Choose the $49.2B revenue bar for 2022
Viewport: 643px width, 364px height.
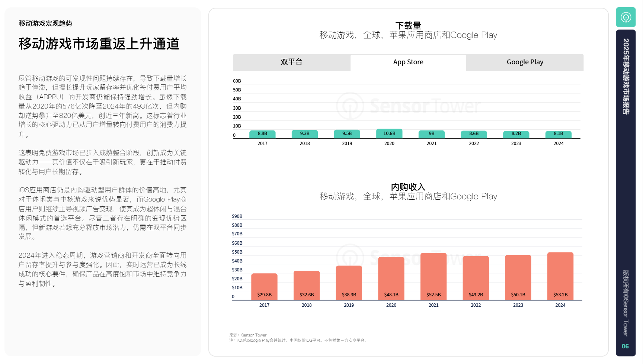pos(476,277)
